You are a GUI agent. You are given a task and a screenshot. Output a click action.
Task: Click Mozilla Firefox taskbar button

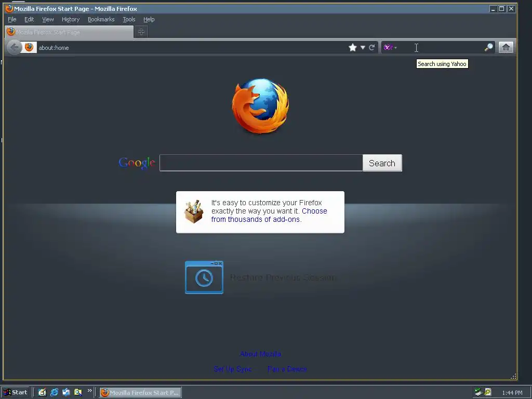140,393
